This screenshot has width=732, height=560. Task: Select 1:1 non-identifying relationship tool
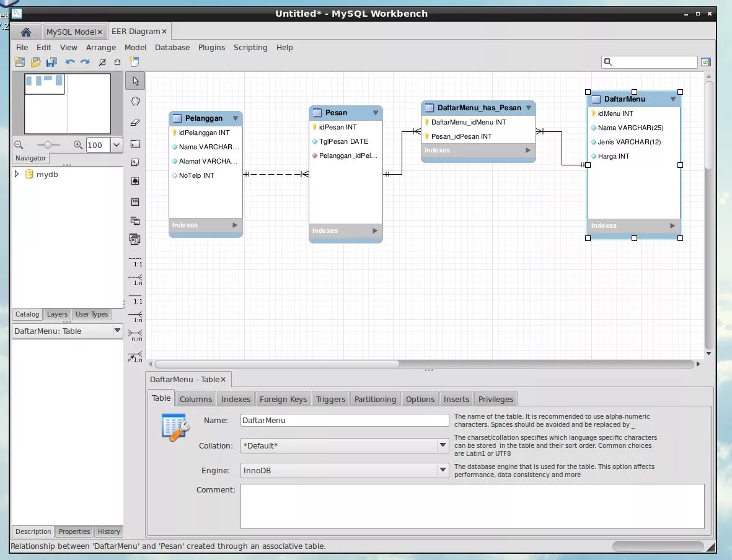coord(135,261)
